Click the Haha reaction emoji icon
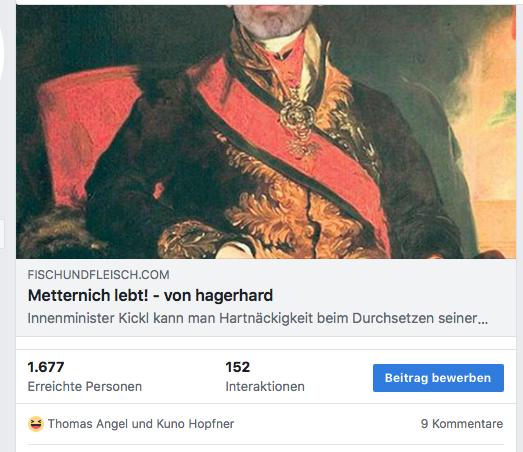523x452 pixels. click(x=36, y=424)
